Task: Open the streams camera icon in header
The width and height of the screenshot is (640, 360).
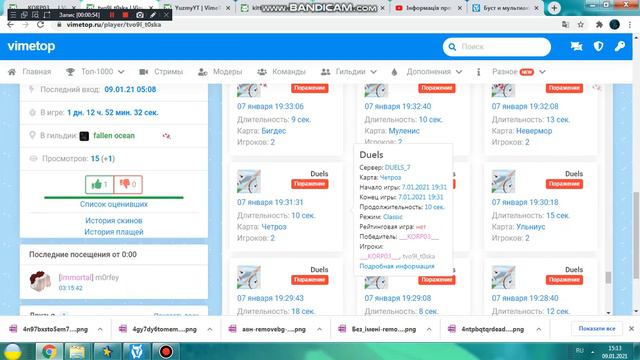Action: point(576,47)
